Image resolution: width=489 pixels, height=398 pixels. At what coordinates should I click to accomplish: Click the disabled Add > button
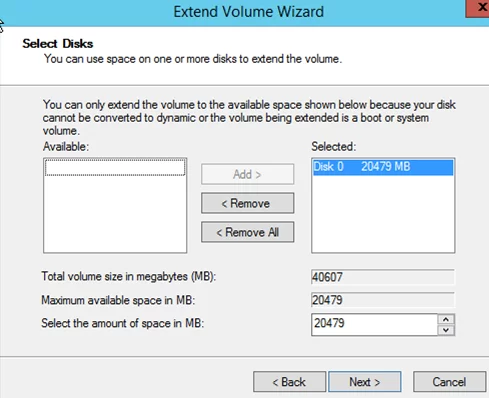click(248, 174)
